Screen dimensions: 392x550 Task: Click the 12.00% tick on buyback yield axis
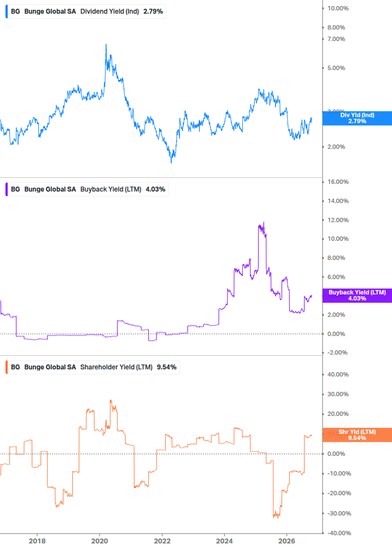point(338,221)
